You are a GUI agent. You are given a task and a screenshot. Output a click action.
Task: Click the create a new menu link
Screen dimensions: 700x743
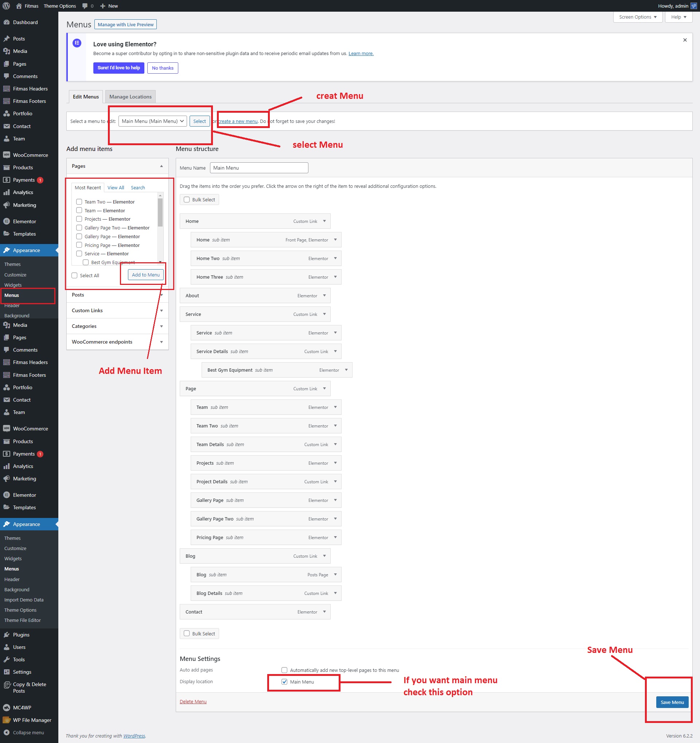(238, 121)
